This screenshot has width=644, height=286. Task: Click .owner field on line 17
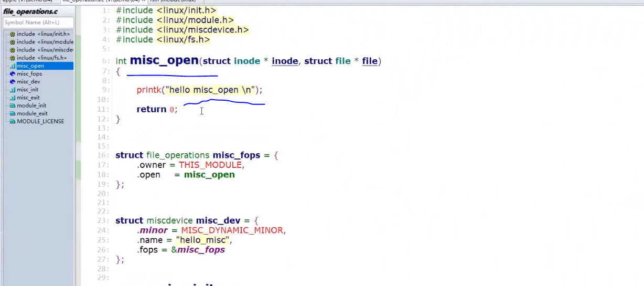pyautogui.click(x=152, y=165)
